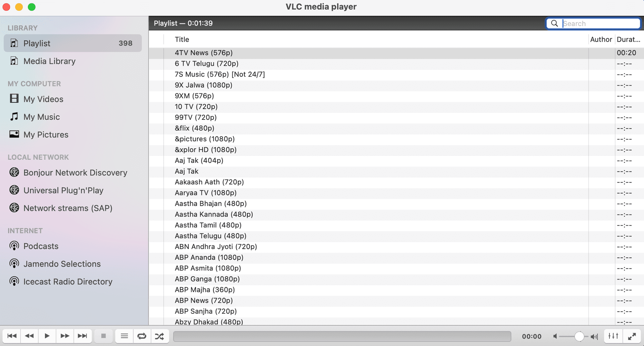Sort playlist by Title column header
The image size is (644, 346).
[x=376, y=40]
